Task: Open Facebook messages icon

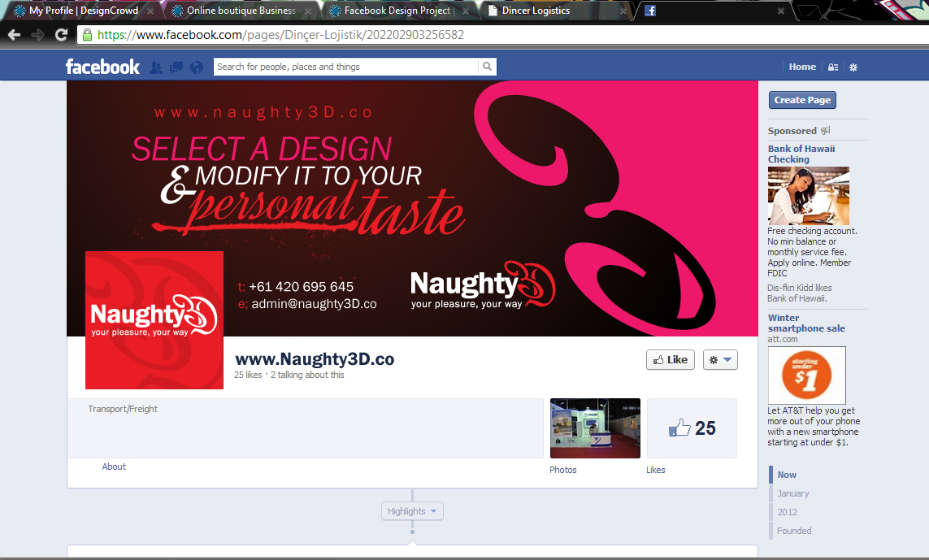Action: (x=176, y=67)
